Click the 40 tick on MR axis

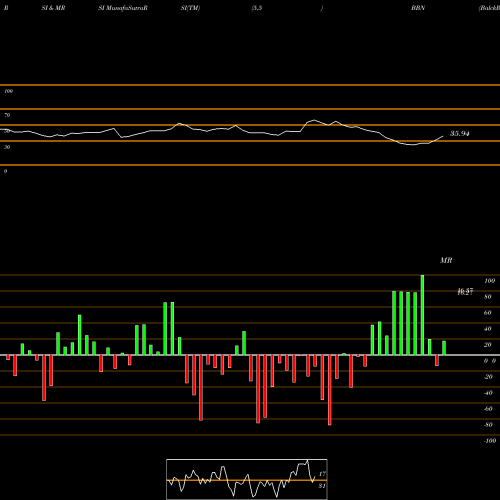click(488, 329)
